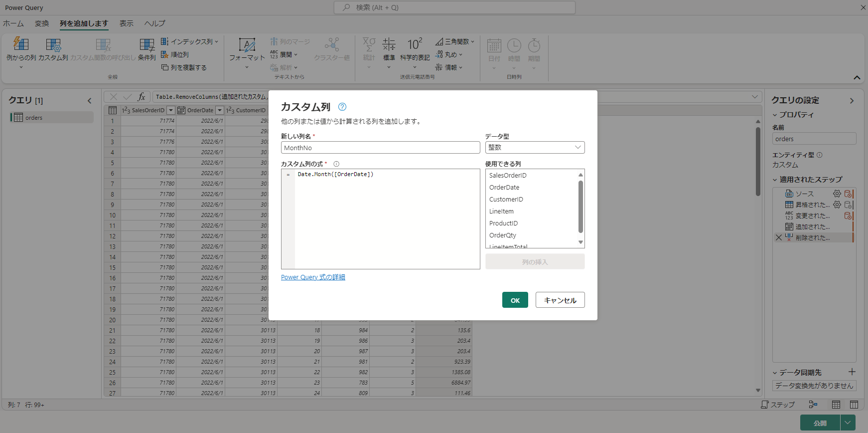
Task: Switch to the 変換 ribbon tab
Action: [x=42, y=23]
